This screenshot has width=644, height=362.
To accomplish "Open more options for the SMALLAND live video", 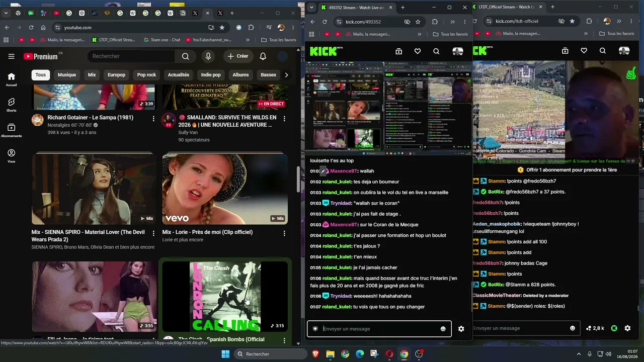I will (x=284, y=119).
